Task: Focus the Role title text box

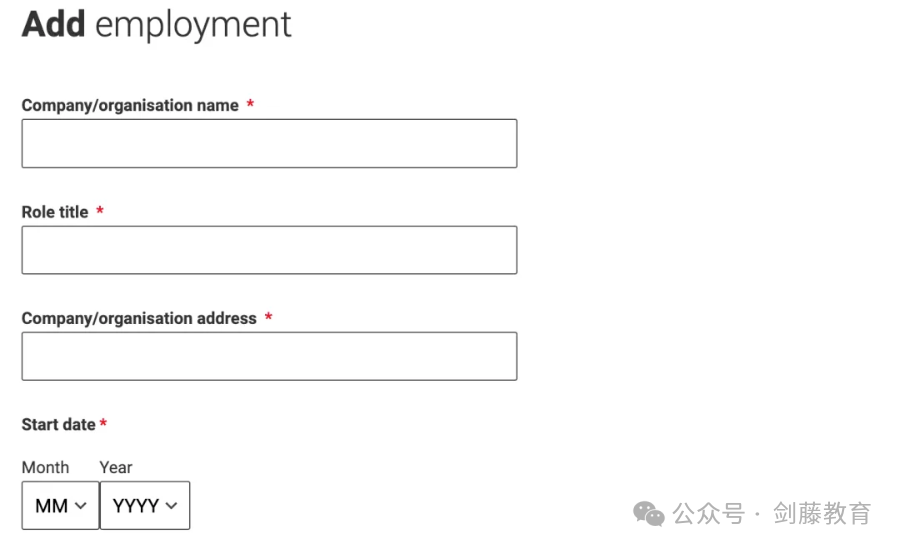Action: tap(269, 250)
